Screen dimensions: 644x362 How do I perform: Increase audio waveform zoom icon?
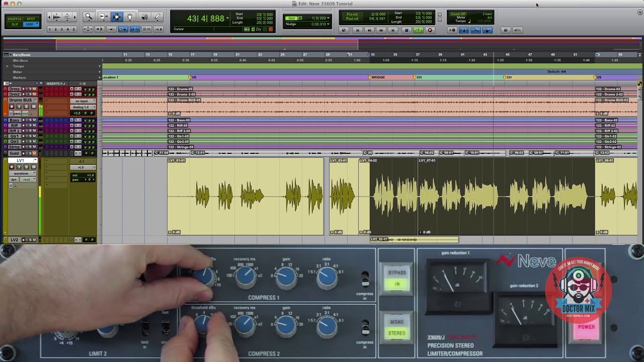tap(56, 17)
